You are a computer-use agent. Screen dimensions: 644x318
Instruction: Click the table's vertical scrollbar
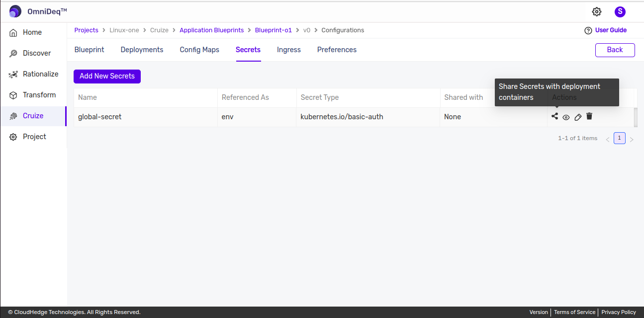point(636,117)
